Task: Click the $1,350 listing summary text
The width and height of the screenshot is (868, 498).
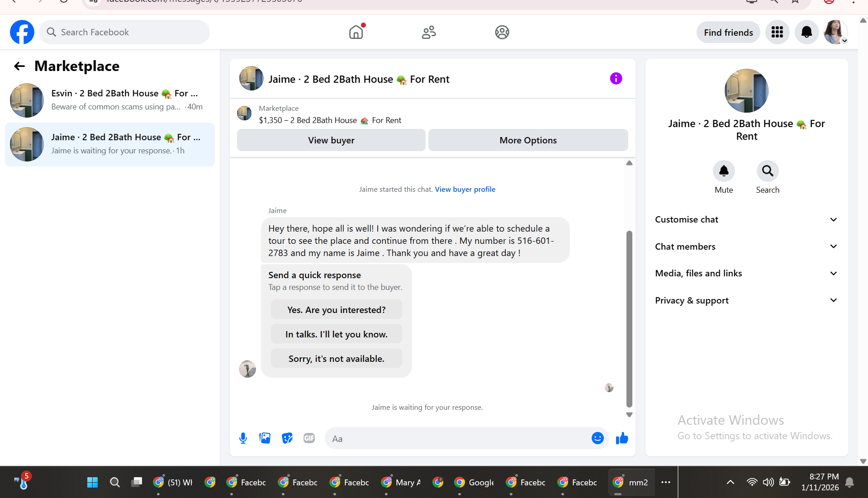Action: point(330,120)
